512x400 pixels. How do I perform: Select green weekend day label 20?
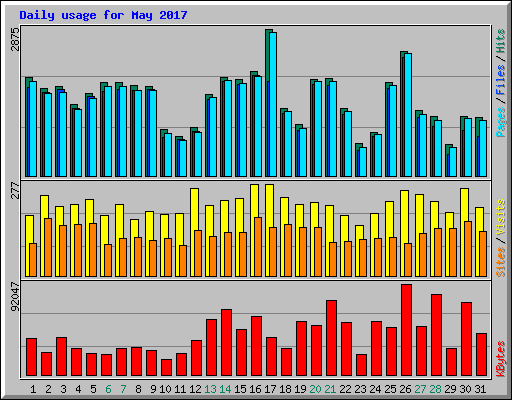315,389
